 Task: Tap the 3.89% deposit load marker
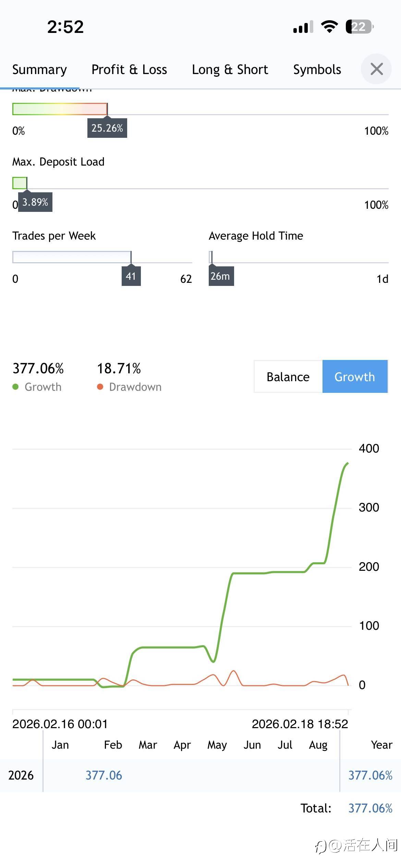(x=35, y=202)
